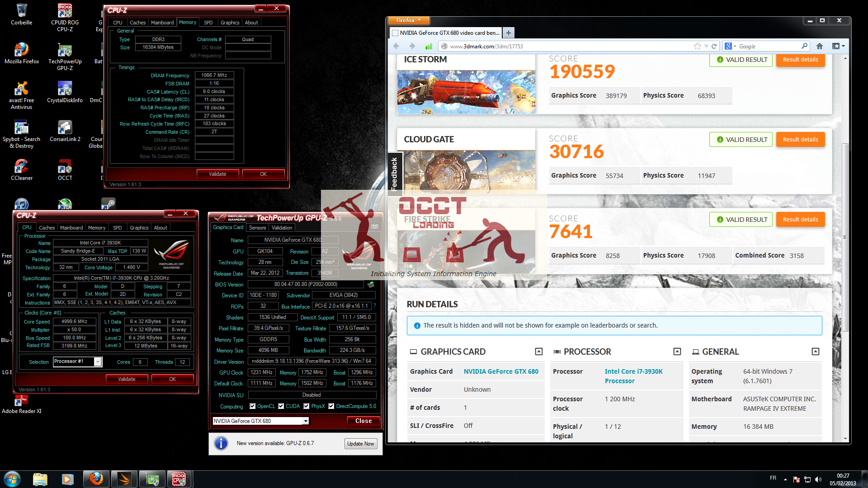Screen dimensions: 868x488
Task: Switch to Firefox via taskbar icon
Action: (x=96, y=479)
